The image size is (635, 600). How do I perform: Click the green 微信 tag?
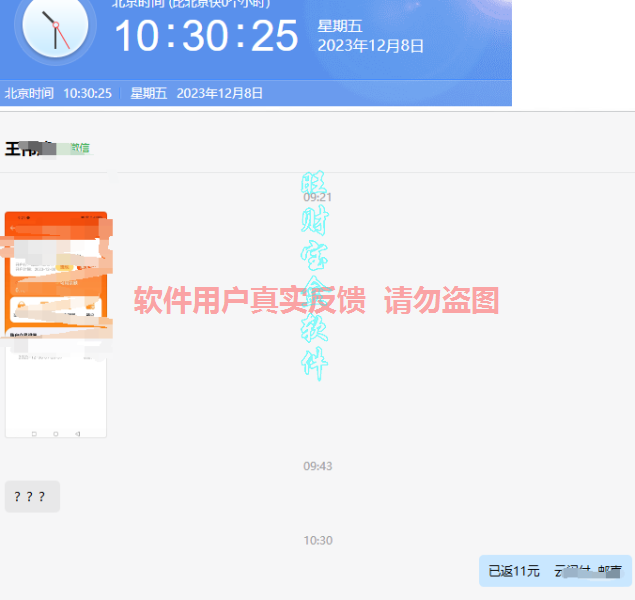click(80, 148)
